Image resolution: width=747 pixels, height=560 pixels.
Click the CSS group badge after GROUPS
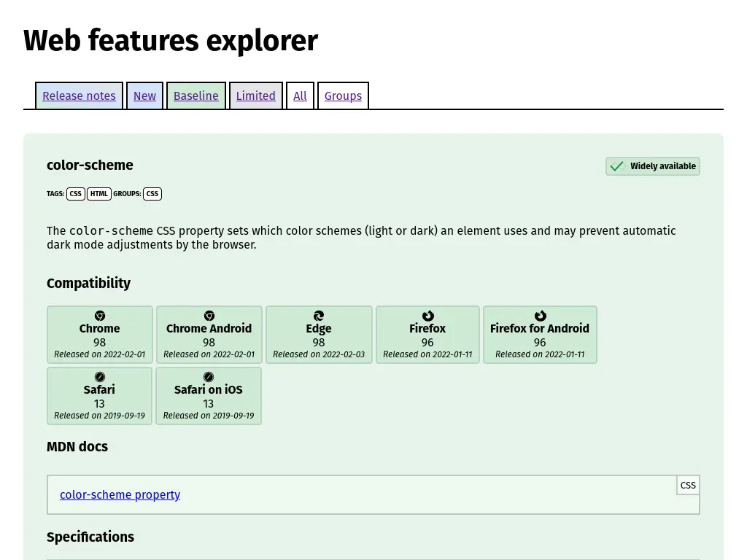pyautogui.click(x=152, y=194)
